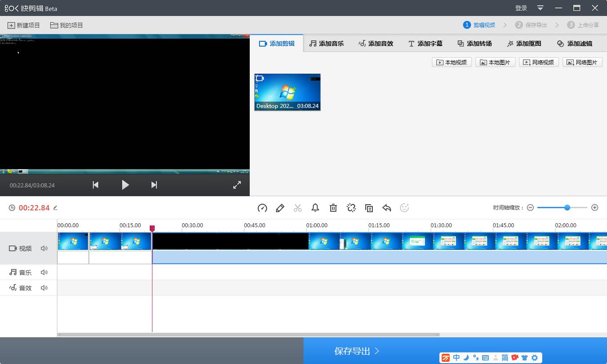The image size is (607, 364).
Task: Switch to 添加转场 tab
Action: [475, 44]
